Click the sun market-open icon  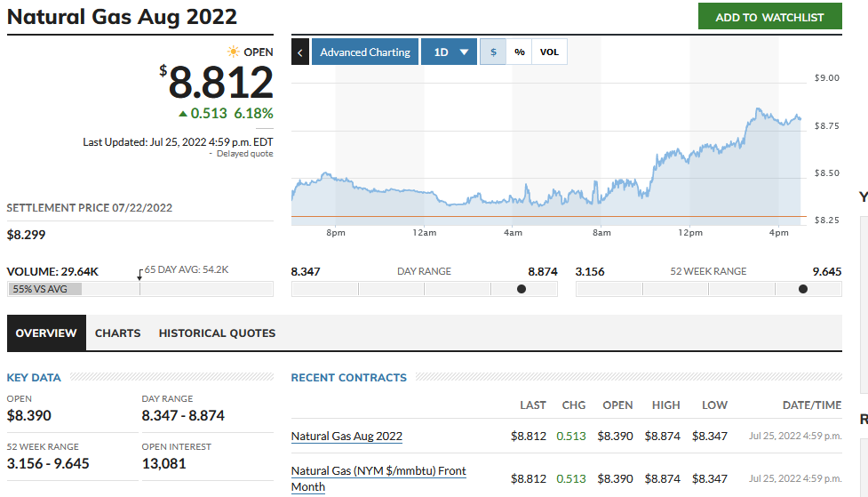point(234,52)
